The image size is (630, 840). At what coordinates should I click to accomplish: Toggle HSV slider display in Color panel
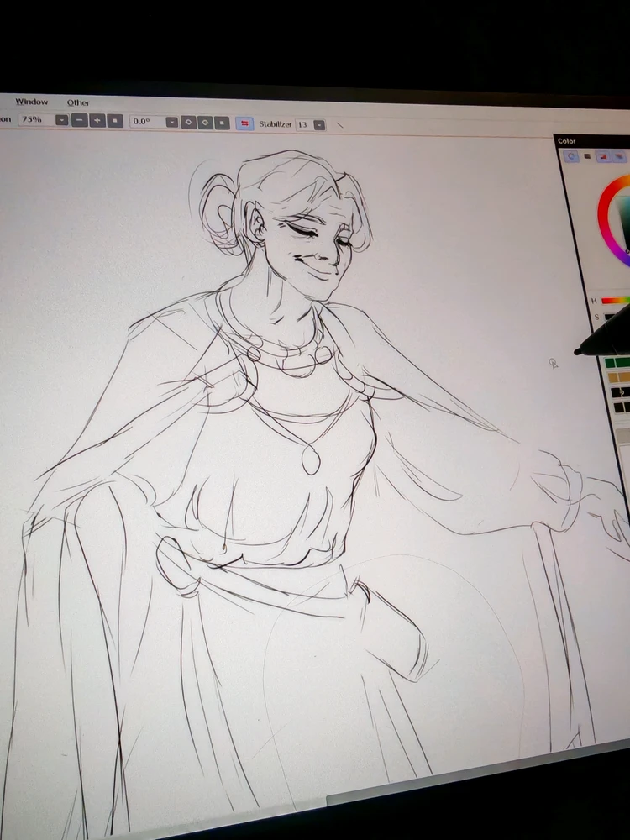(x=603, y=157)
